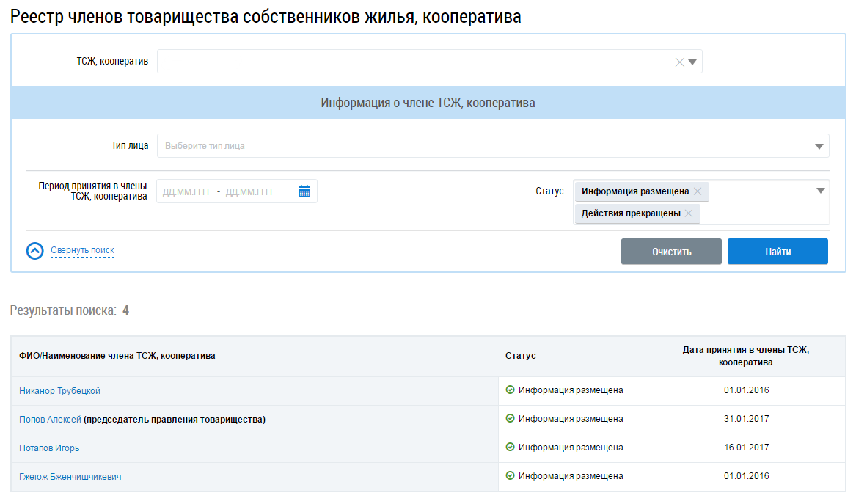This screenshot has height=504, width=856.
Task: Open member Никанор Трубецкой
Action: coord(59,391)
